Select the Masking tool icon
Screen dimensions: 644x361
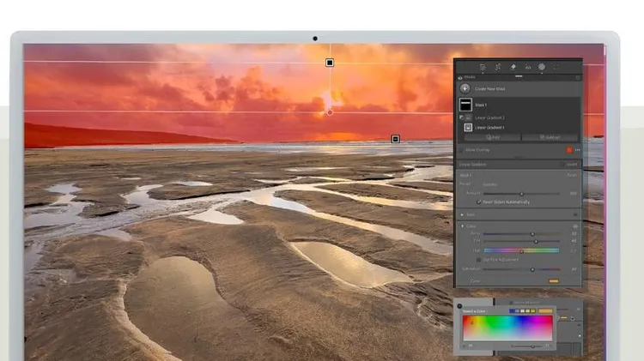tap(542, 66)
